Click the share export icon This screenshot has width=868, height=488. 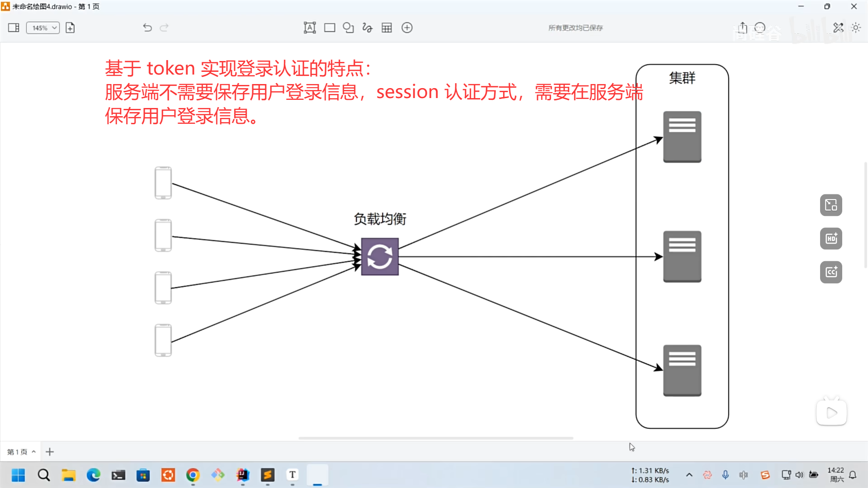click(x=742, y=28)
